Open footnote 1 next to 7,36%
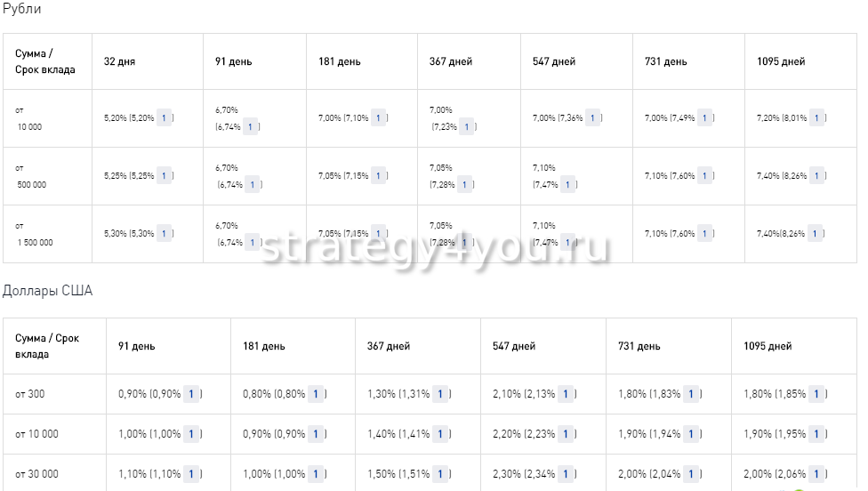The image size is (868, 491). coord(593,117)
